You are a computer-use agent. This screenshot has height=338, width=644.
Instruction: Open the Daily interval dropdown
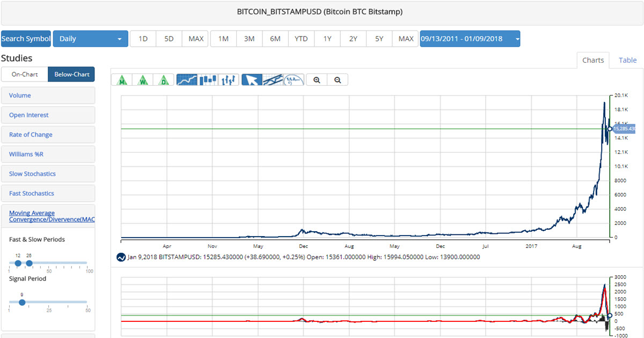coord(90,39)
